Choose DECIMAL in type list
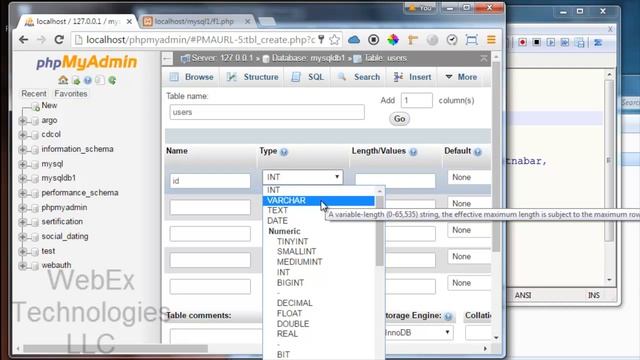The height and width of the screenshot is (360, 640). [294, 303]
